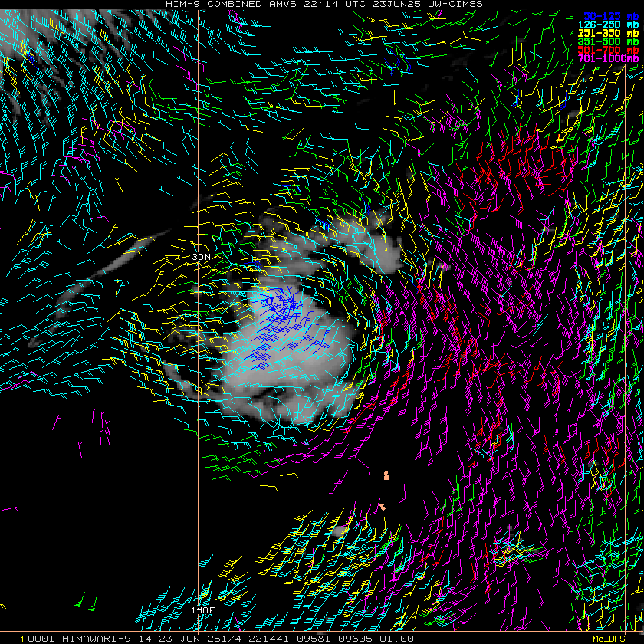
Task: Click the yellow '251-350 mb' legend entry
Action: point(608,33)
